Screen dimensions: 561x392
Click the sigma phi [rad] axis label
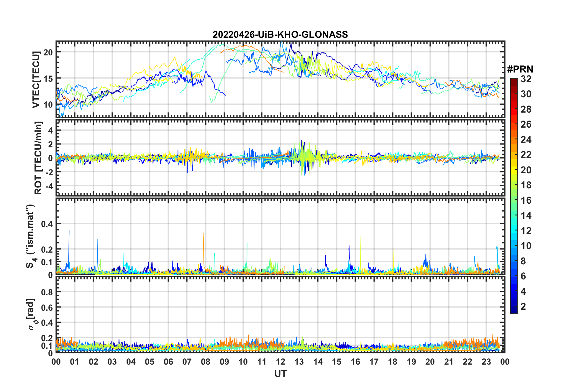click(32, 314)
